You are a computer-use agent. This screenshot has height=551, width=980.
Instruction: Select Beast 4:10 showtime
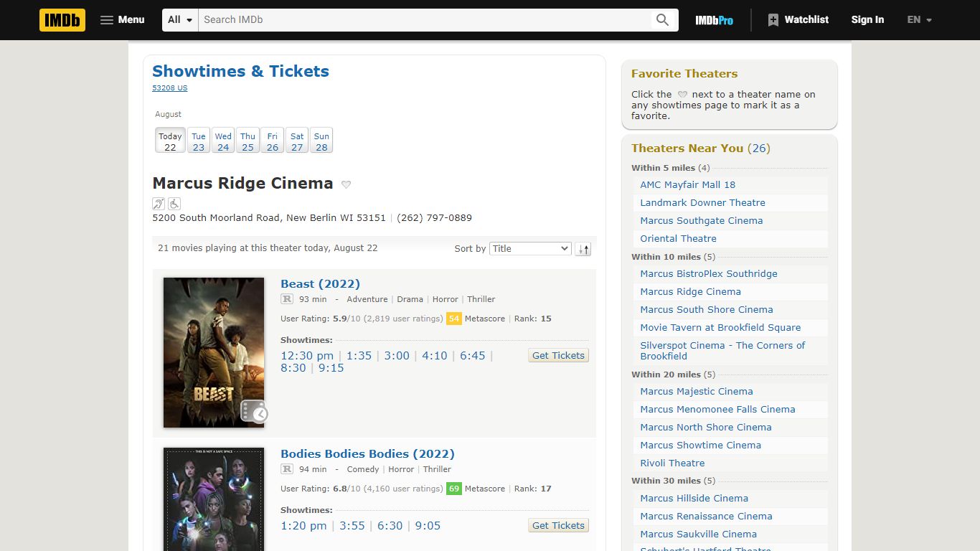coord(435,355)
